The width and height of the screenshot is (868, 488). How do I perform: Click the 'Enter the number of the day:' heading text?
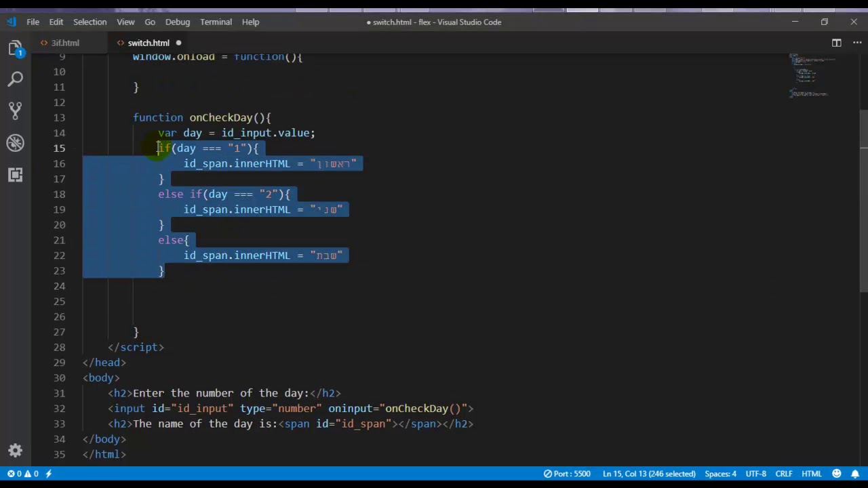[x=221, y=393]
